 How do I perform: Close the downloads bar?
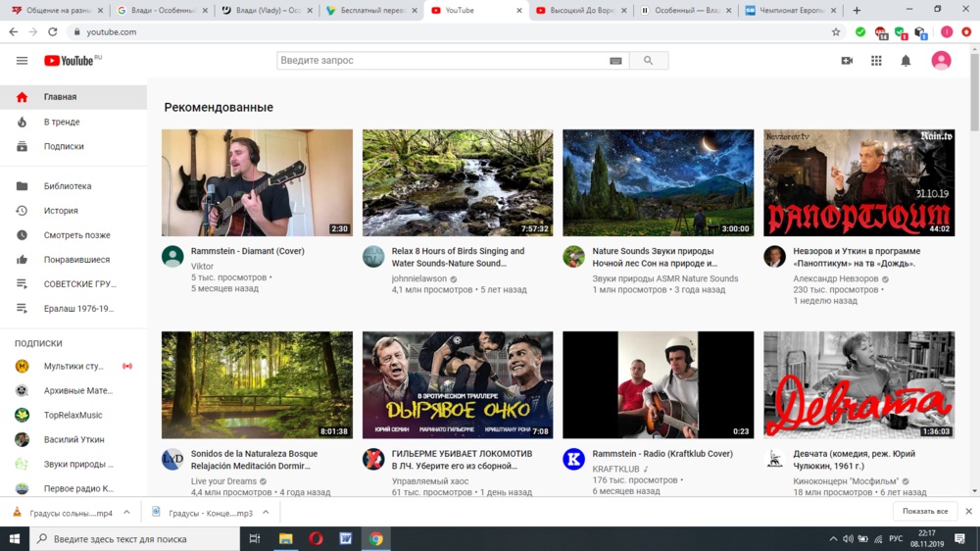click(969, 512)
